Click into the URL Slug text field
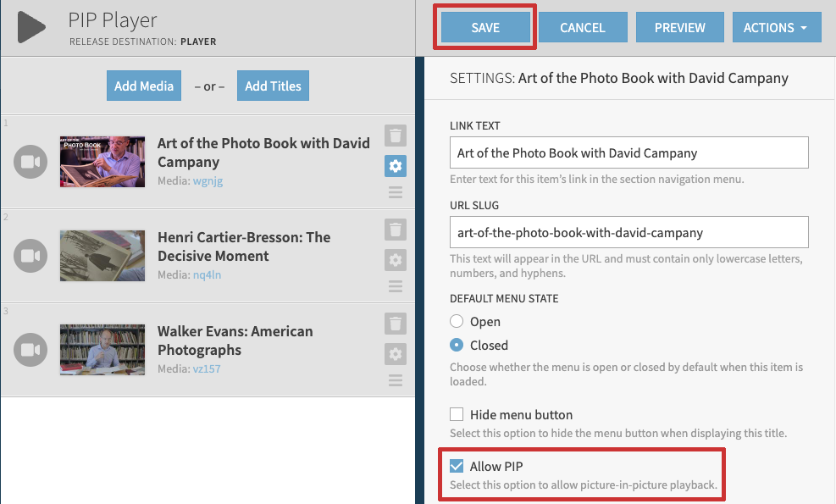This screenshot has width=836, height=504. [628, 232]
